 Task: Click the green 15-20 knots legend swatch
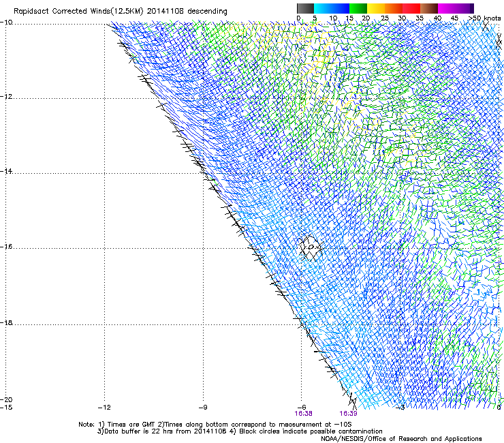(x=358, y=8)
